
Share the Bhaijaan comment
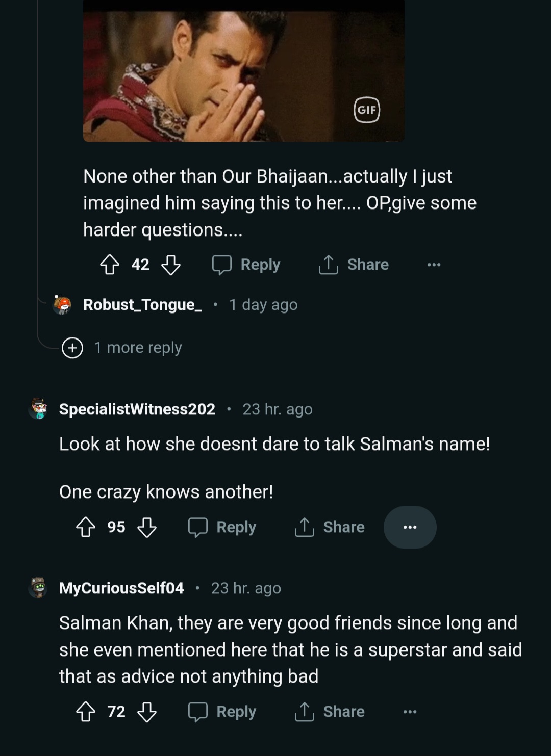(x=354, y=265)
